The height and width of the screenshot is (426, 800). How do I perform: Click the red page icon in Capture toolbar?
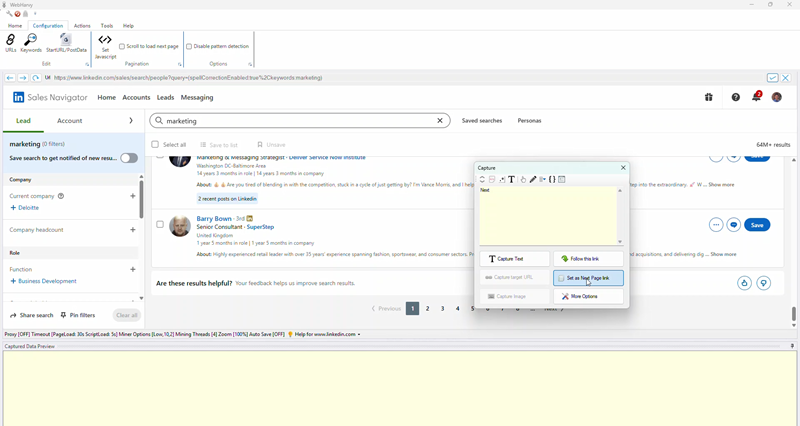pos(492,180)
